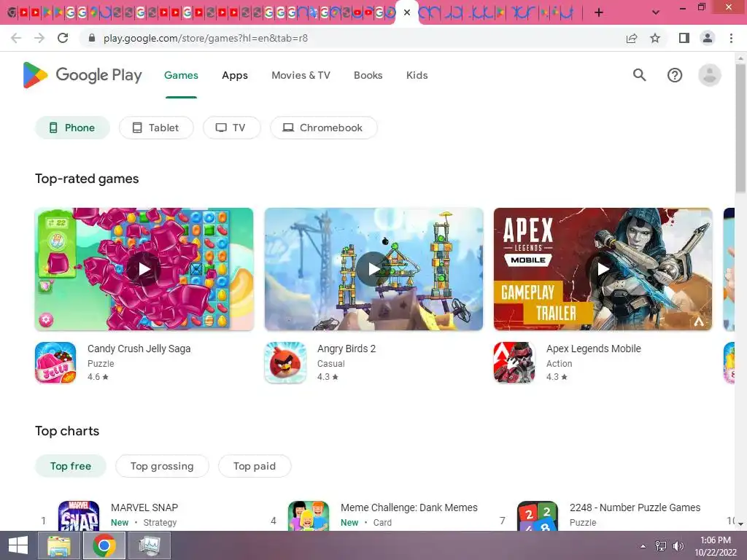The height and width of the screenshot is (560, 747).
Task: Open Angry Birds 2 app icon
Action: (285, 362)
